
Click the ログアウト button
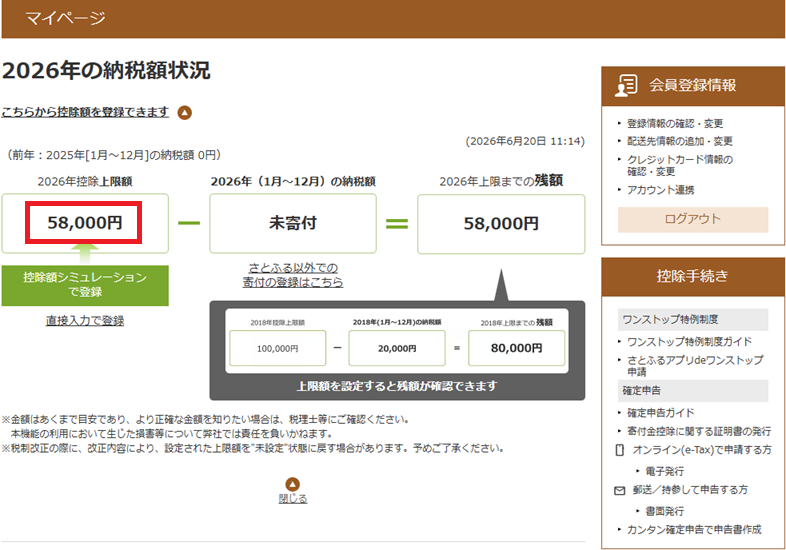pyautogui.click(x=693, y=219)
